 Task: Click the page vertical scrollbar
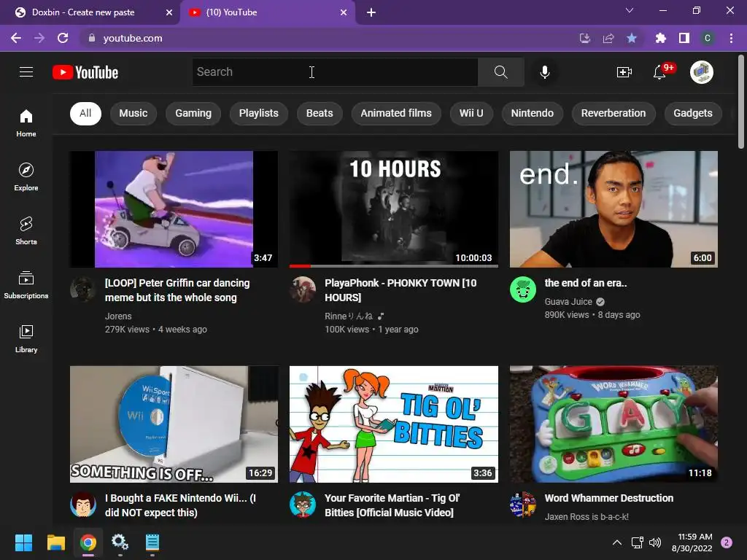click(x=741, y=102)
